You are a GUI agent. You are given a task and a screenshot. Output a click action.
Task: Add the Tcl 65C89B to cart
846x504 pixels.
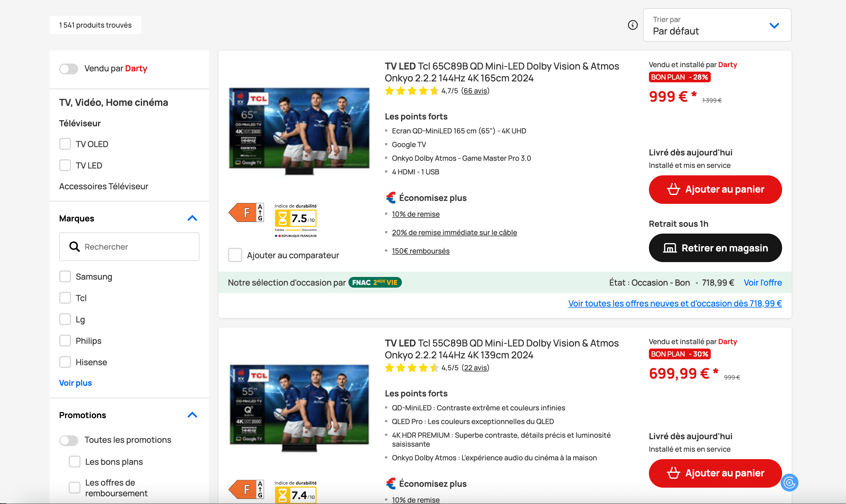(715, 190)
